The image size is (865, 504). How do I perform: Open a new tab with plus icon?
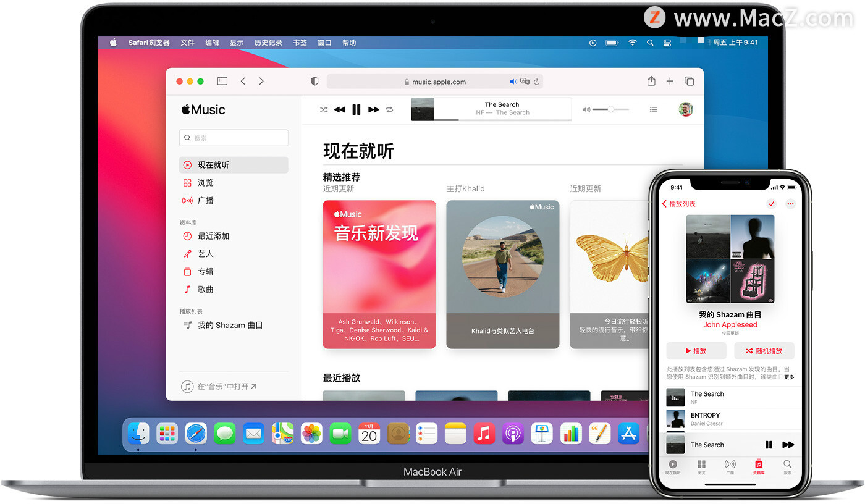[670, 81]
